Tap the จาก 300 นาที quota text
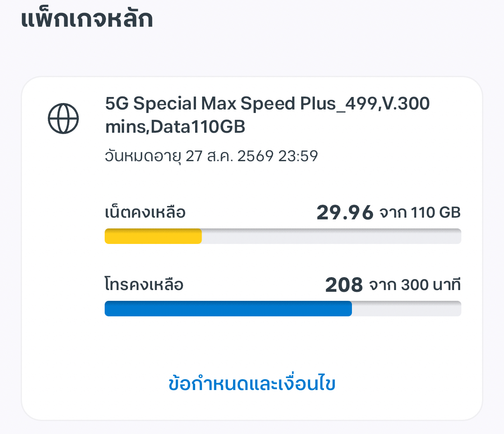This screenshot has height=434, width=504. [x=415, y=285]
